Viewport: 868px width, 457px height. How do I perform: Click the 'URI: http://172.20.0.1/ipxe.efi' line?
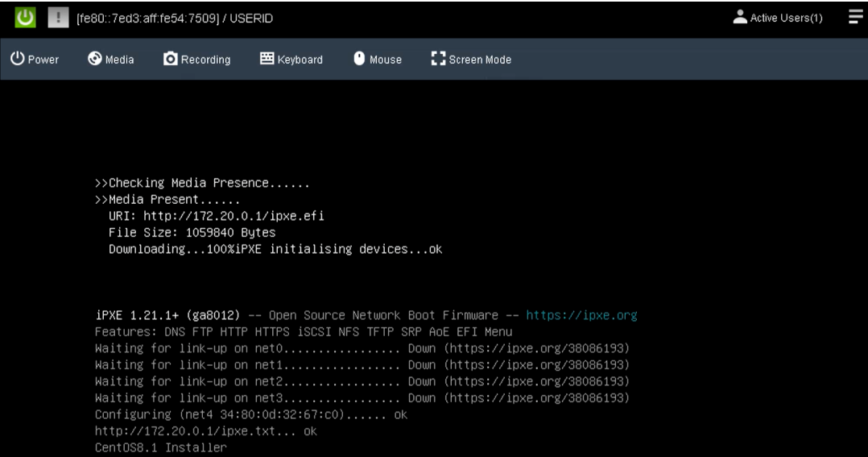coord(217,216)
